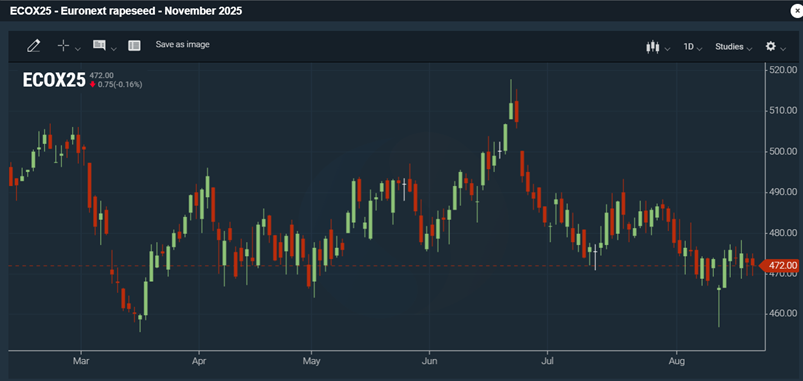The height and width of the screenshot is (381, 803).
Task: Click Save as image
Action: coord(182,45)
